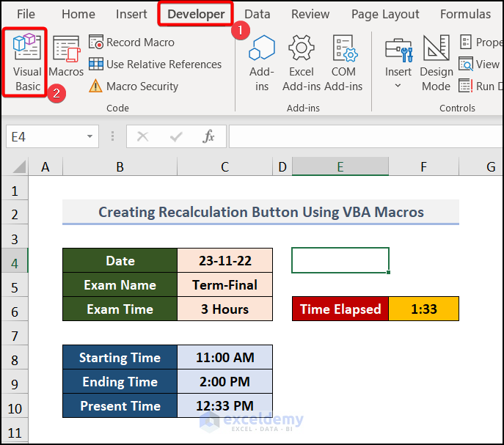Click the Select All corner triangle
This screenshot has width=504, height=445.
(x=19, y=167)
